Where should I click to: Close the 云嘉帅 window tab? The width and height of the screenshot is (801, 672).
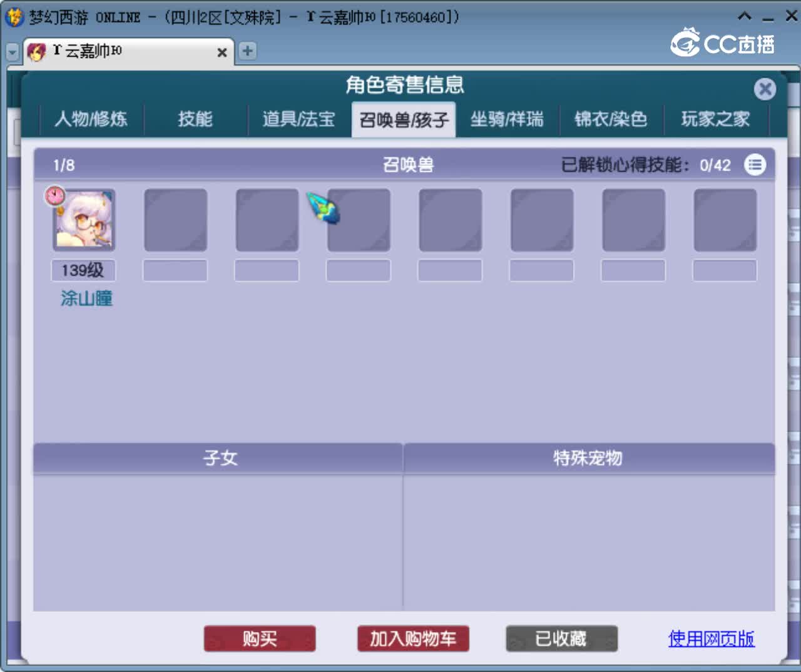(222, 53)
